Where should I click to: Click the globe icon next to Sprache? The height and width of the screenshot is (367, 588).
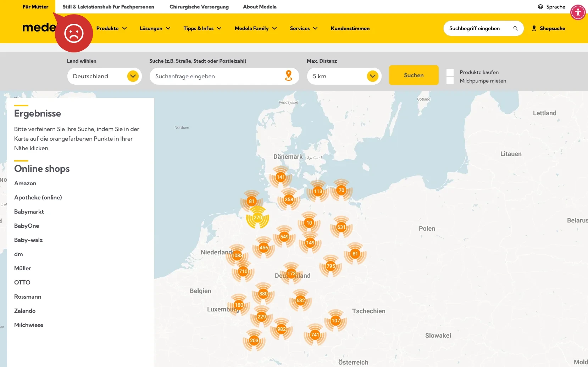tap(540, 7)
